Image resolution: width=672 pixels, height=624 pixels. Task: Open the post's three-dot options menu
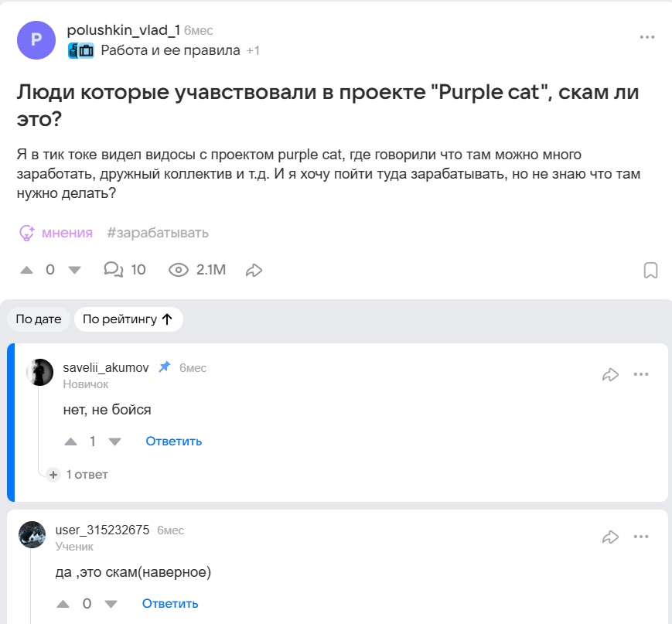tap(647, 37)
